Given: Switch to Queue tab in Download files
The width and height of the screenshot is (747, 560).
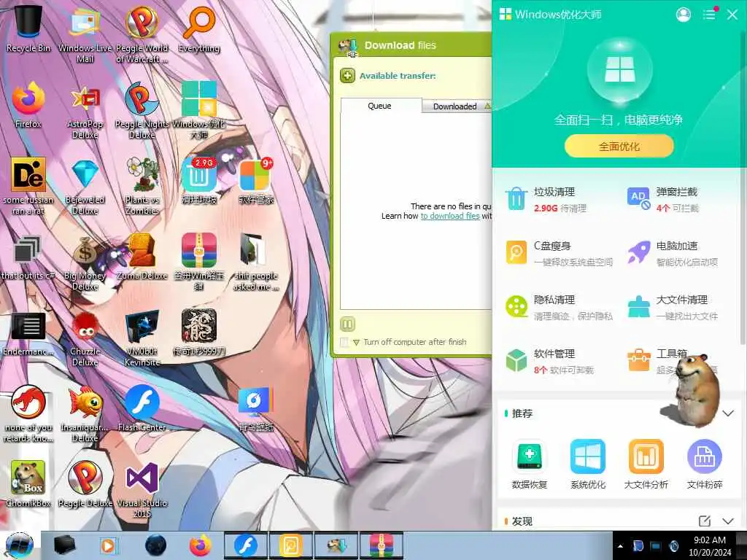Looking at the screenshot, I should click(381, 106).
